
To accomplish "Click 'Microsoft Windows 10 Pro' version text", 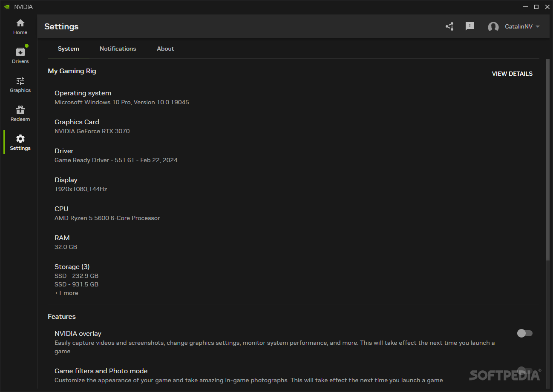I will pos(122,102).
